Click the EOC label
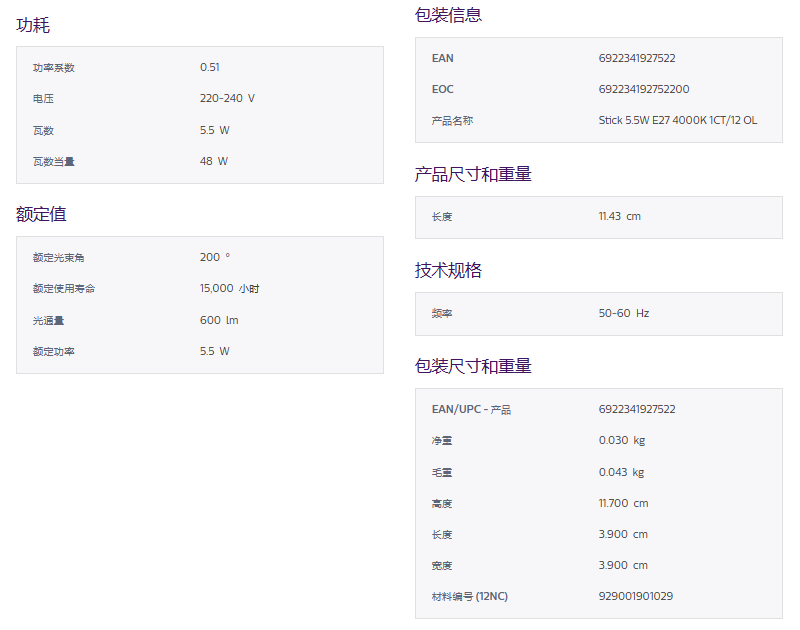The image size is (800, 630). click(443, 89)
